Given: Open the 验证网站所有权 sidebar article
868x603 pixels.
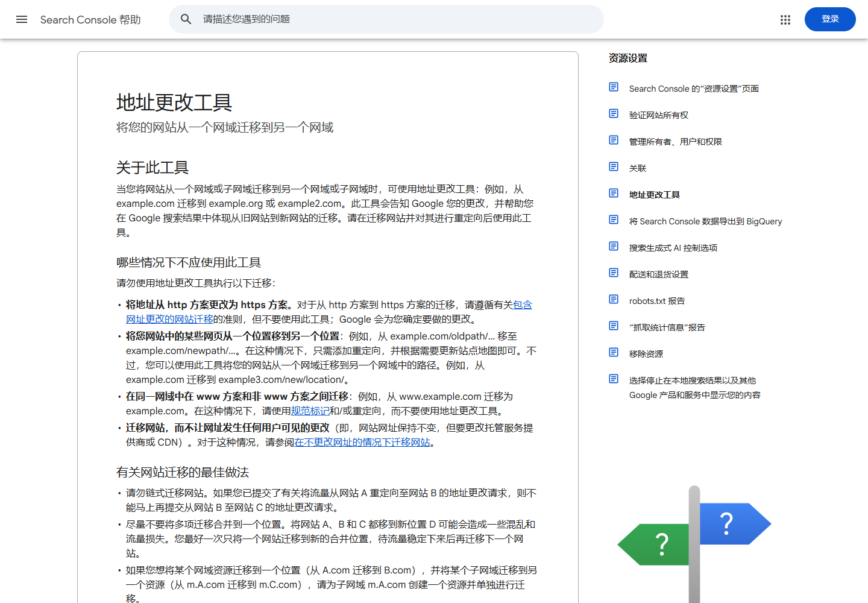Looking at the screenshot, I should coord(659,115).
